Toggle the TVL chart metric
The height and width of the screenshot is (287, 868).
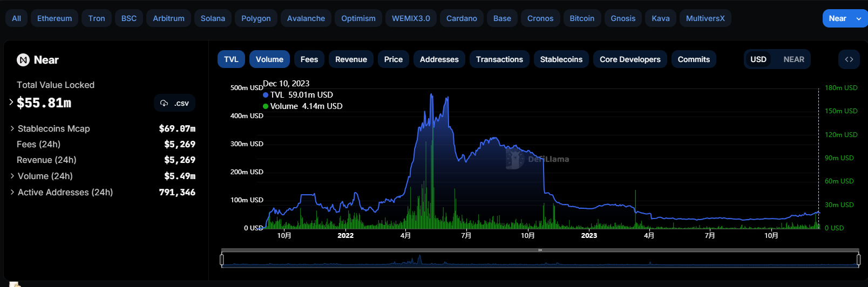tap(231, 59)
